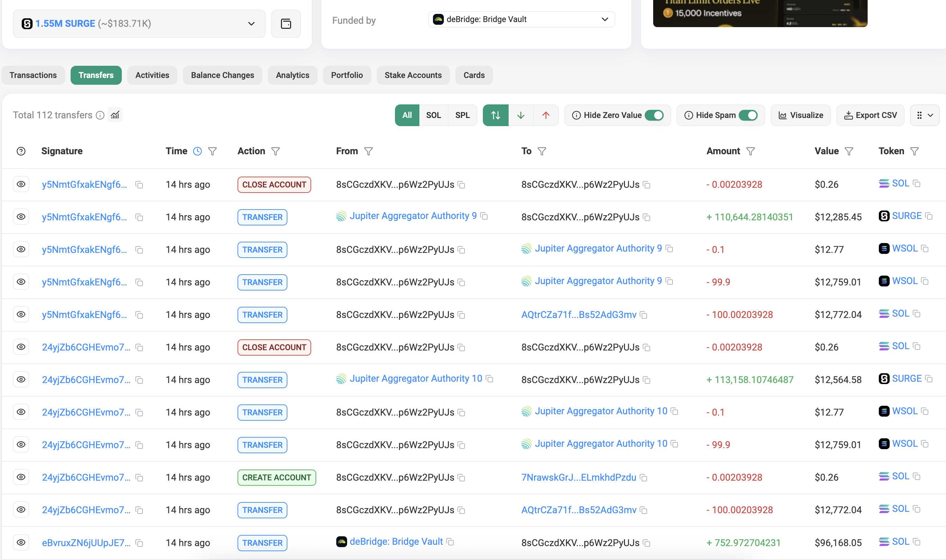Filter by incoming transfers green down arrow

tap(521, 116)
